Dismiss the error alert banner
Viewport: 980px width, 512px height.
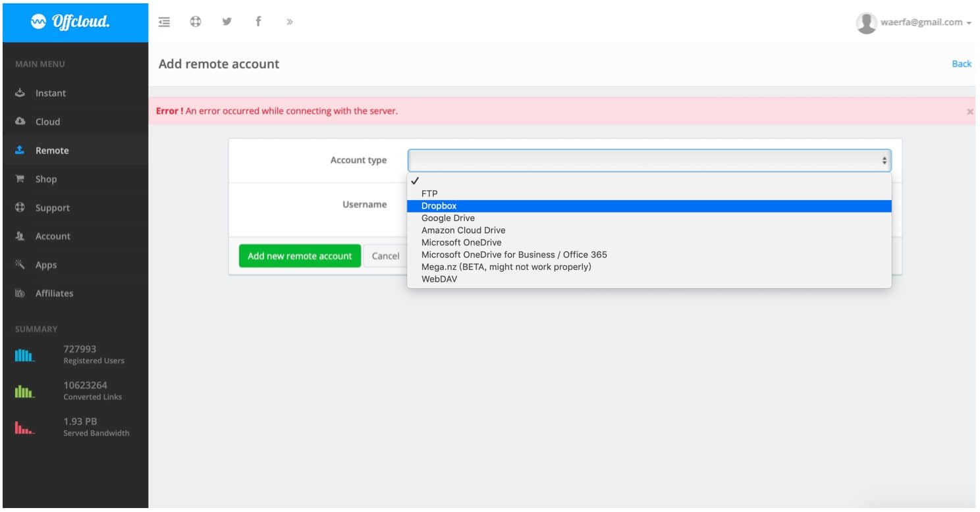pos(969,112)
